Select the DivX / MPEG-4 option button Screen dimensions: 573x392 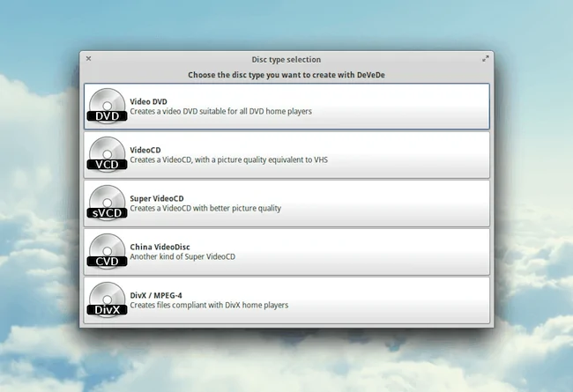286,300
